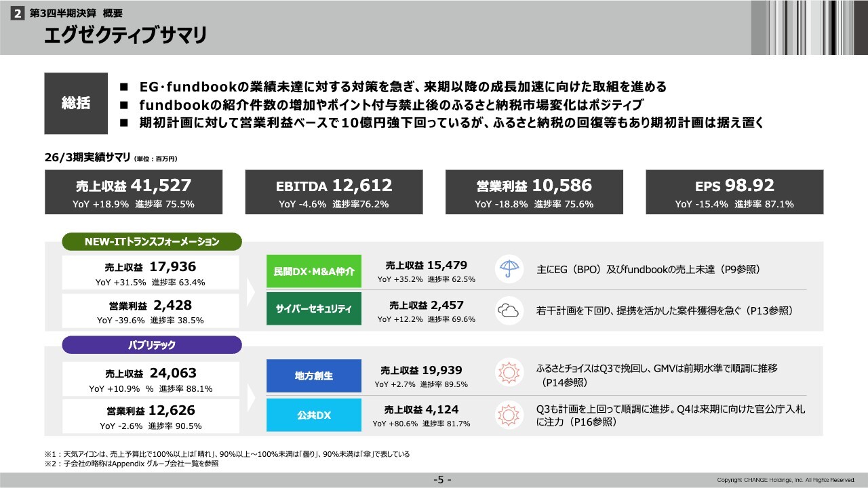Click the sun icon beside 地方創生 row

click(508, 373)
